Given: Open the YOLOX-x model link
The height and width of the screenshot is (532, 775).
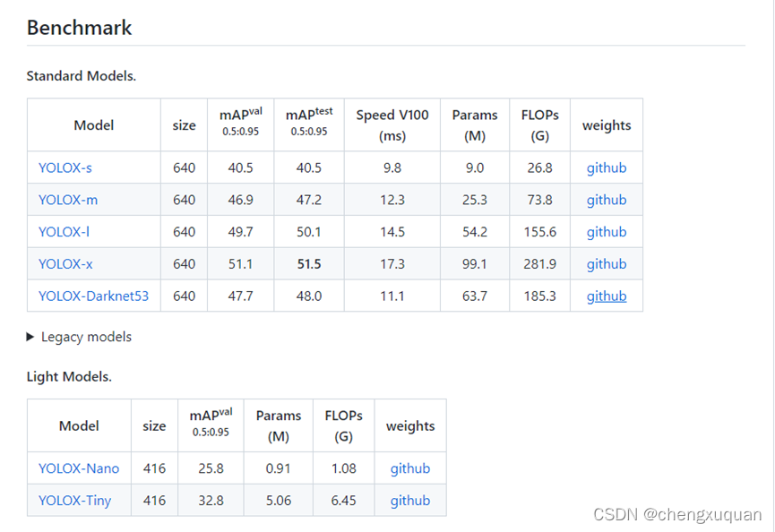Looking at the screenshot, I should pyautogui.click(x=65, y=264).
